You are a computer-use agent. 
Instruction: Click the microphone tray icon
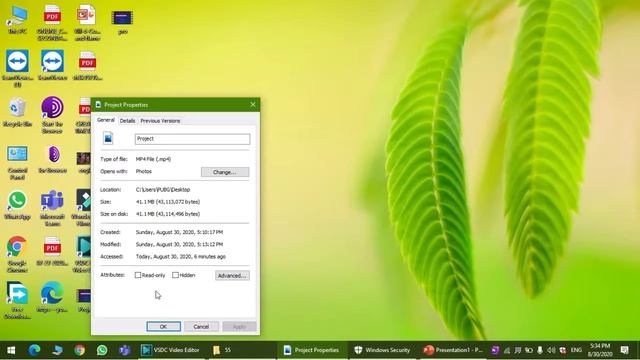(x=540, y=350)
